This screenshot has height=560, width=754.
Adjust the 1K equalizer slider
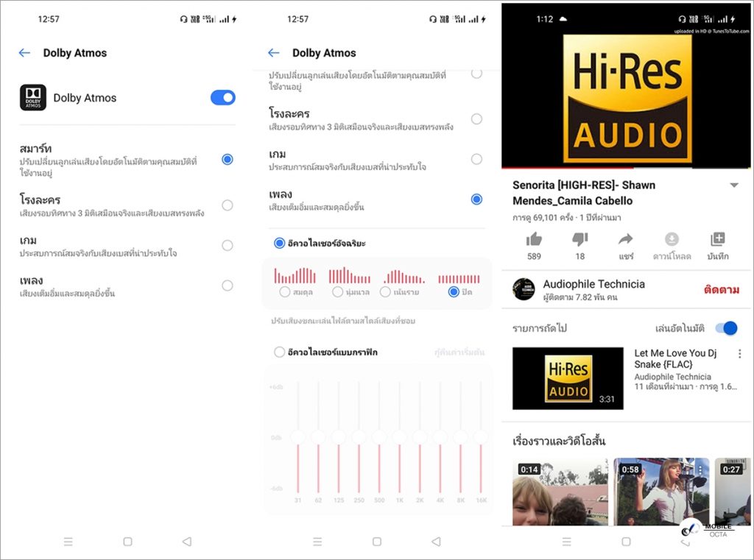pyautogui.click(x=399, y=437)
